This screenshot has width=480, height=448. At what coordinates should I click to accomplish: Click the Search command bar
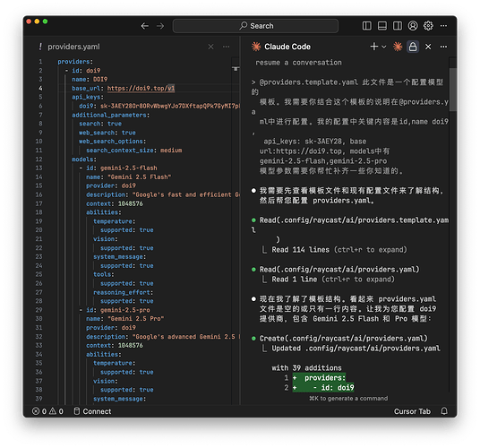pos(255,26)
